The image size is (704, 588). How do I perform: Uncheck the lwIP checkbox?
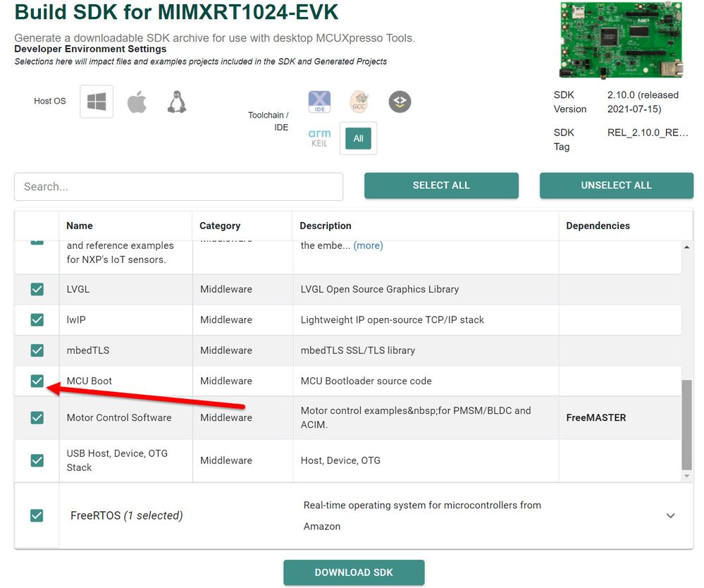coord(37,320)
